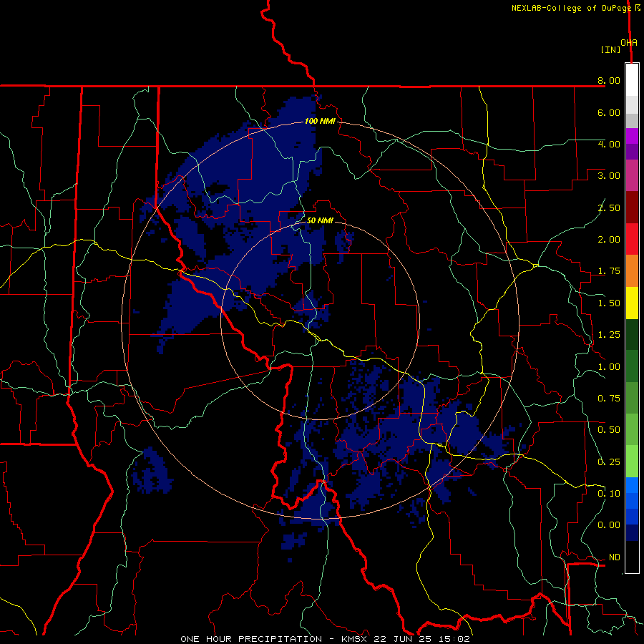
Task: Pick the black ND swatch at legend bottom
Action: pyautogui.click(x=632, y=557)
